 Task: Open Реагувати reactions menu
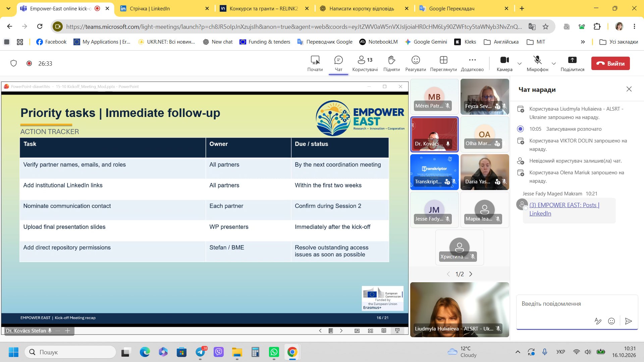click(416, 63)
